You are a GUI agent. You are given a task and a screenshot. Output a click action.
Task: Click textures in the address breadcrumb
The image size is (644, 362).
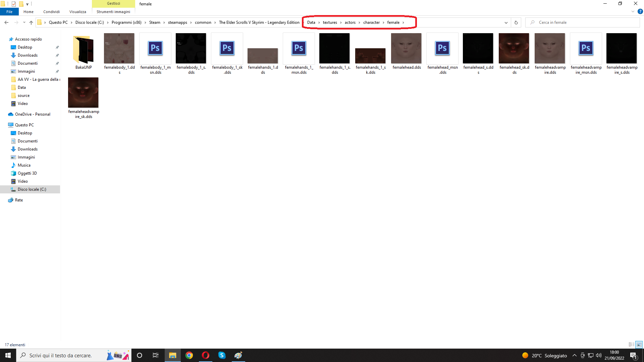(330, 22)
